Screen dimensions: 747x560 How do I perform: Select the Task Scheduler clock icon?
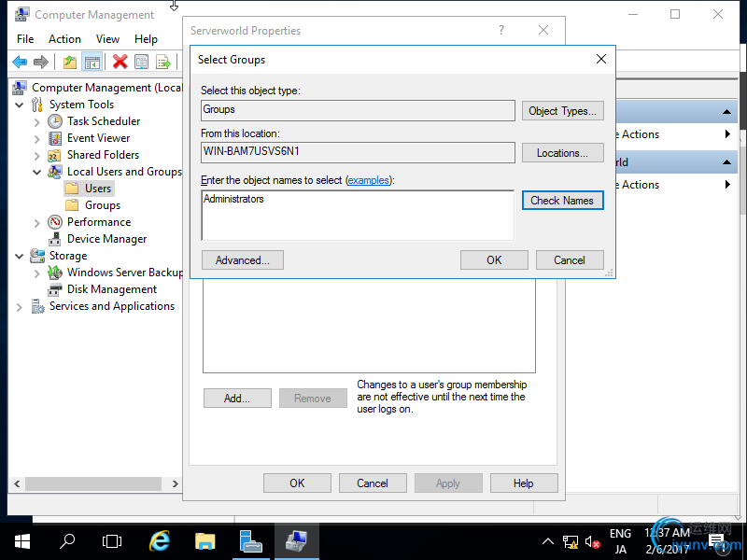(55, 121)
